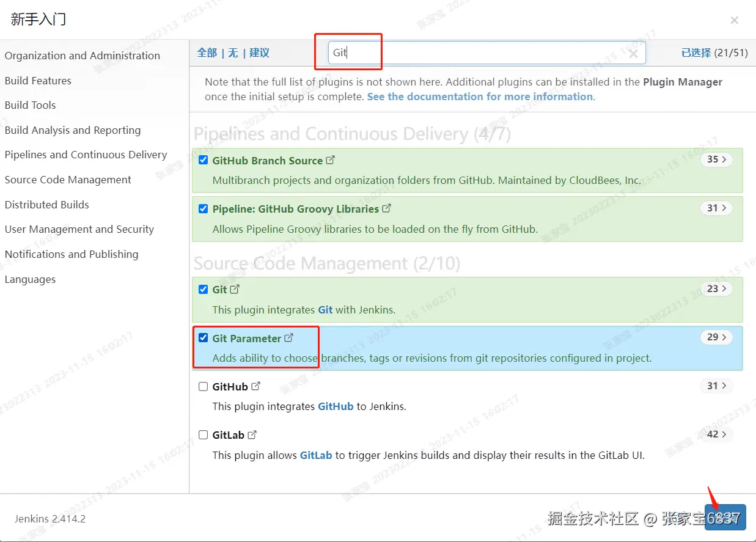
Task: Open GitHub plugin external link icon
Action: point(256,386)
